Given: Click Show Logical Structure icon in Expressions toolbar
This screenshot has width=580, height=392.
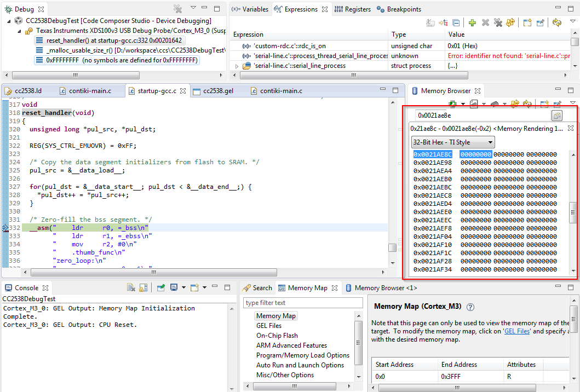Looking at the screenshot, I should pyautogui.click(x=443, y=22).
